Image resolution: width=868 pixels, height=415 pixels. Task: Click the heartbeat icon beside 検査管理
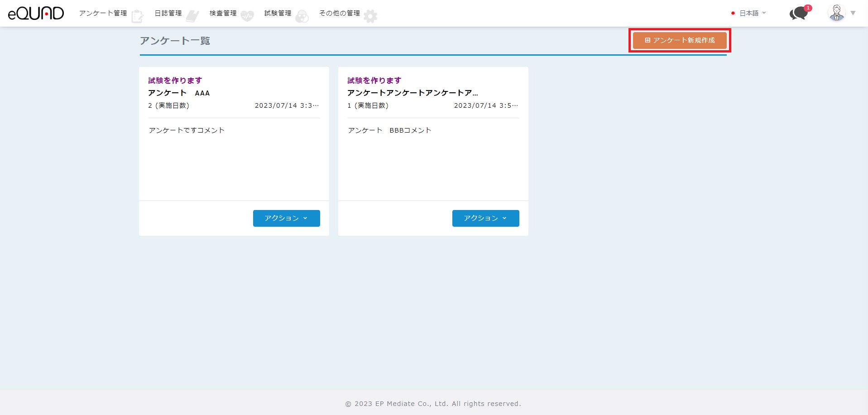[x=247, y=17]
